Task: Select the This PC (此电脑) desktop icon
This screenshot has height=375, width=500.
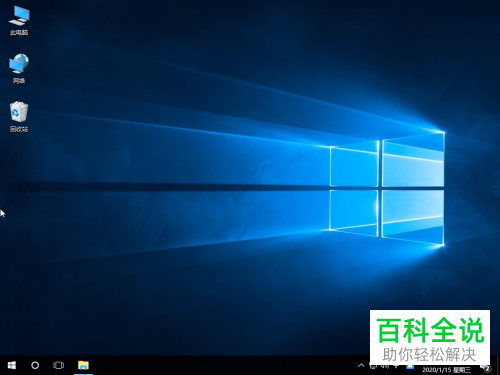Action: pos(19,20)
